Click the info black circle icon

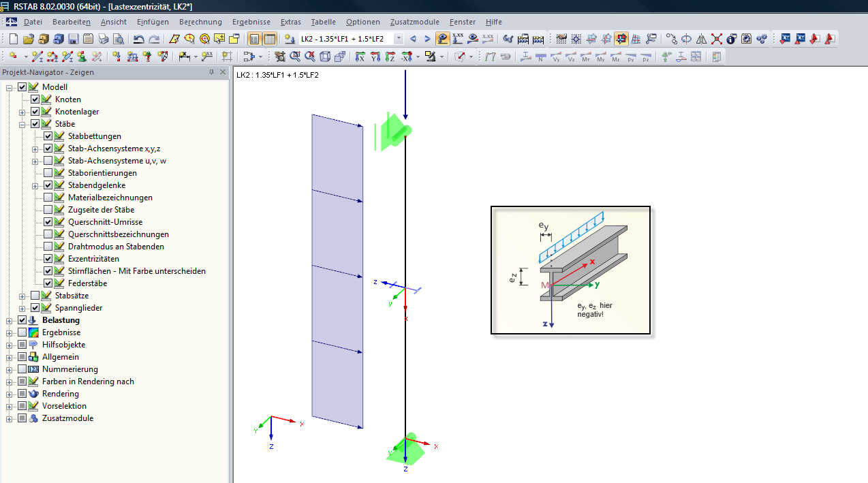click(731, 39)
